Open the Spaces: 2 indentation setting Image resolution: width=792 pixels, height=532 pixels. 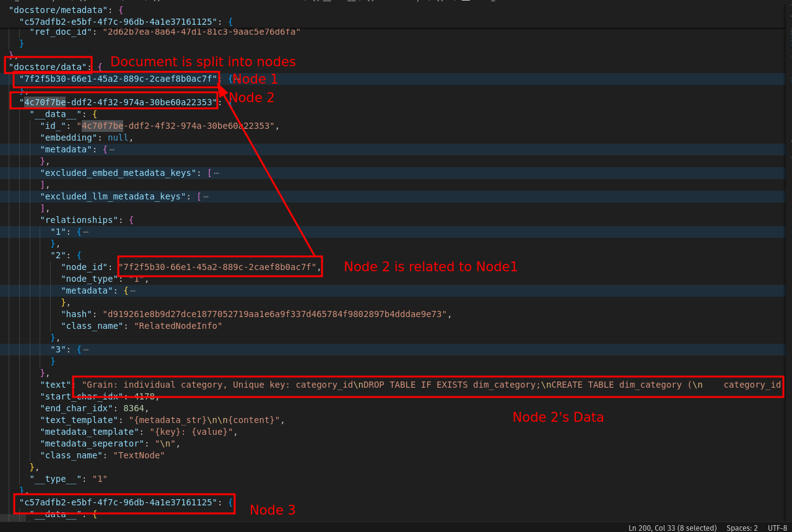click(742, 528)
